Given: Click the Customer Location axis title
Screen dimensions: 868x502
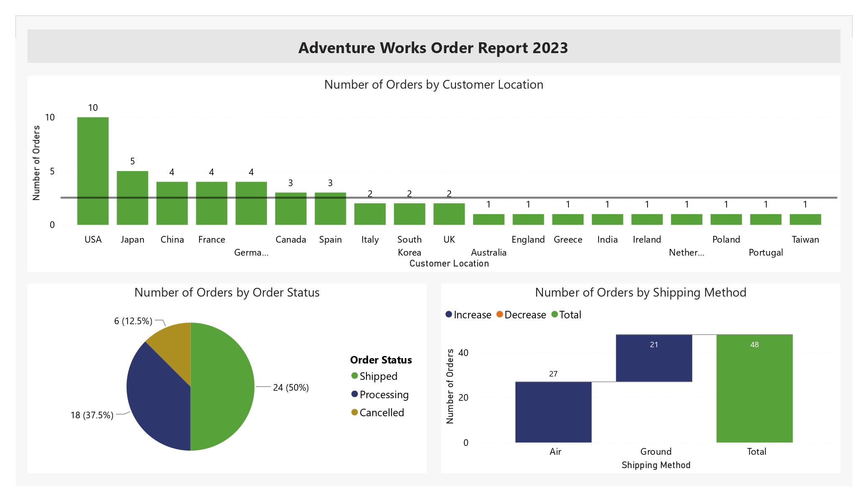Looking at the screenshot, I should (x=449, y=264).
